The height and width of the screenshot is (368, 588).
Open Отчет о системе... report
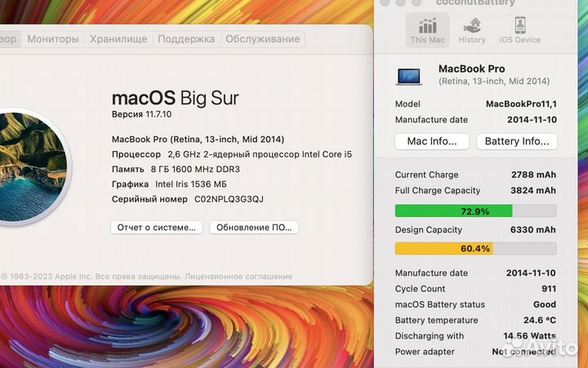156,228
